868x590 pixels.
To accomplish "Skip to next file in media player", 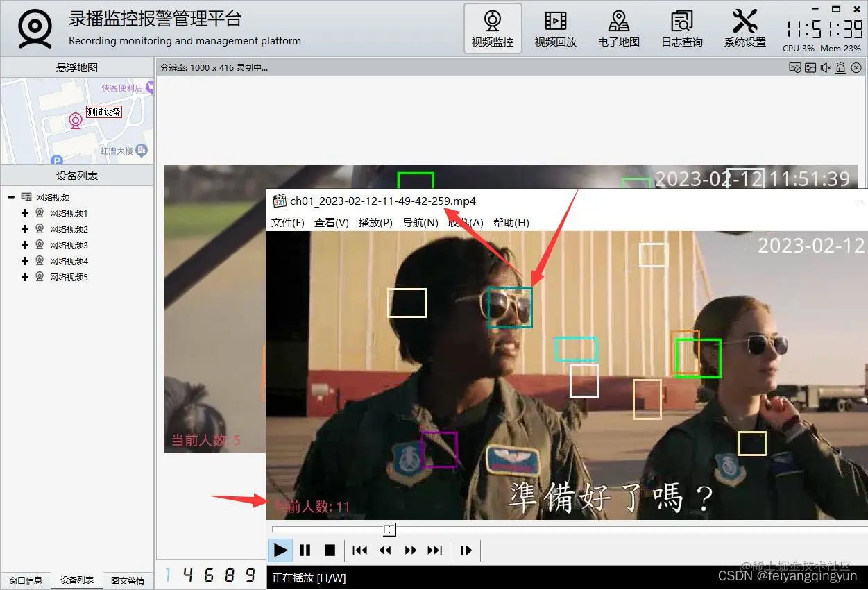I will click(x=435, y=550).
